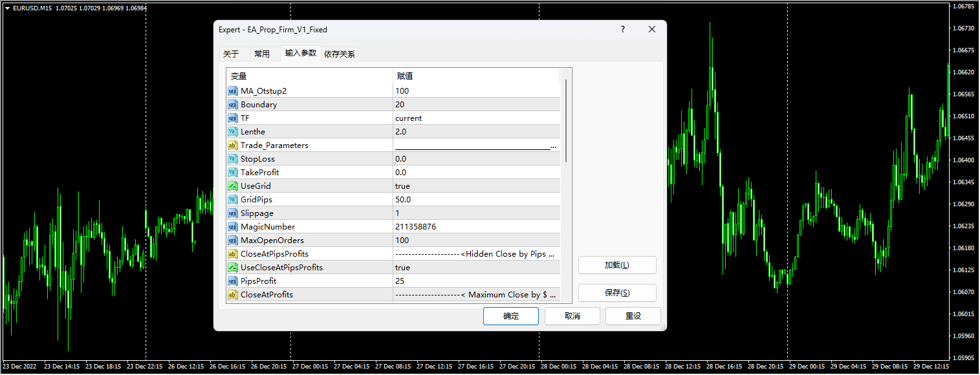Click the green boolean icon beside UseGrid
This screenshot has height=375, width=980.
[x=232, y=186]
